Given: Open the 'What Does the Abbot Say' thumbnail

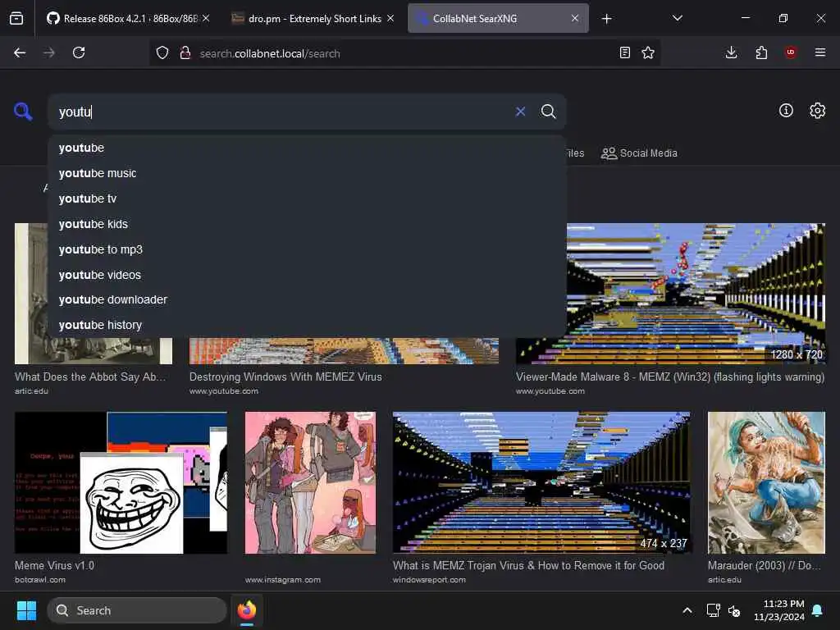Looking at the screenshot, I should (31, 294).
